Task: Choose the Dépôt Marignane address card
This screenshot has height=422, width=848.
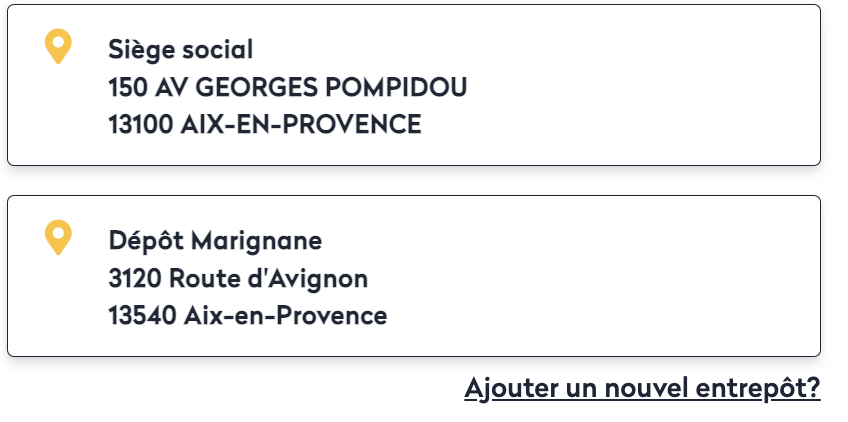Action: pos(600,276)
